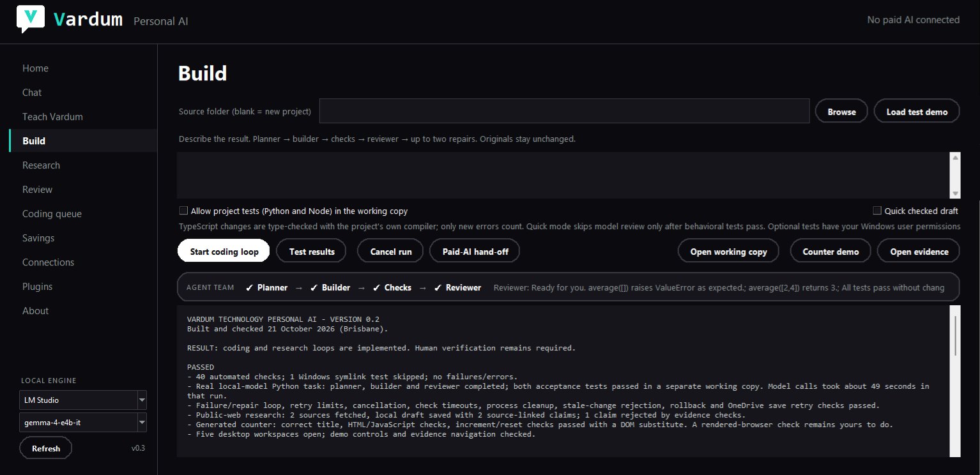980x475 pixels.
Task: Go to Coding queue in sidebar
Action: pos(52,214)
